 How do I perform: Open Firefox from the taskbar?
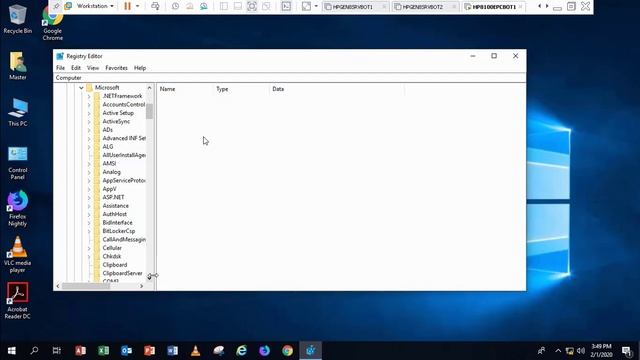pos(264,351)
